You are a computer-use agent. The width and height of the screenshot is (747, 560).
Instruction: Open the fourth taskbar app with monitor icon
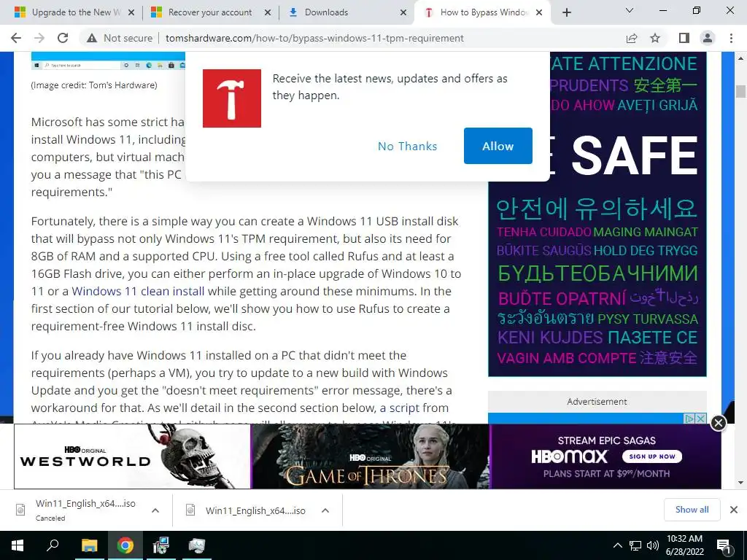click(196, 545)
